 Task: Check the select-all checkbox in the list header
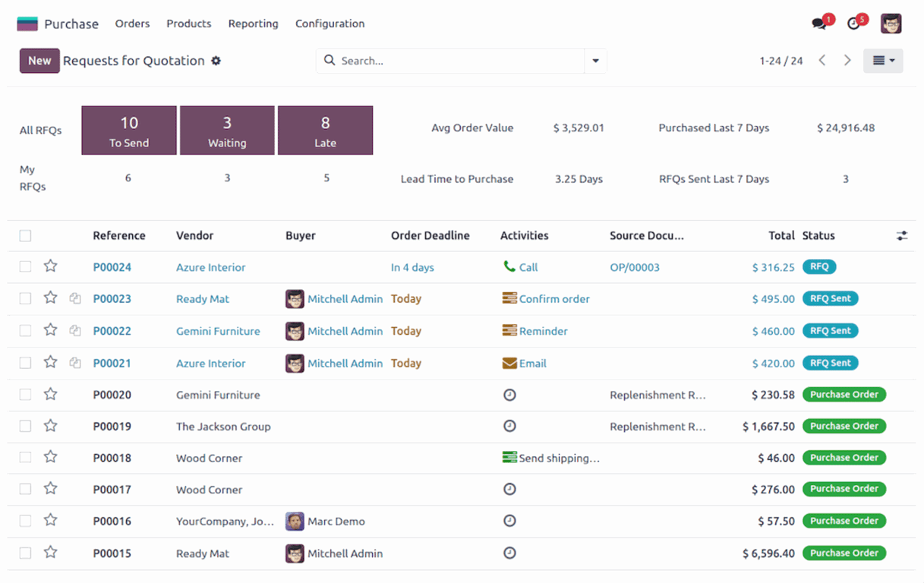coord(25,235)
